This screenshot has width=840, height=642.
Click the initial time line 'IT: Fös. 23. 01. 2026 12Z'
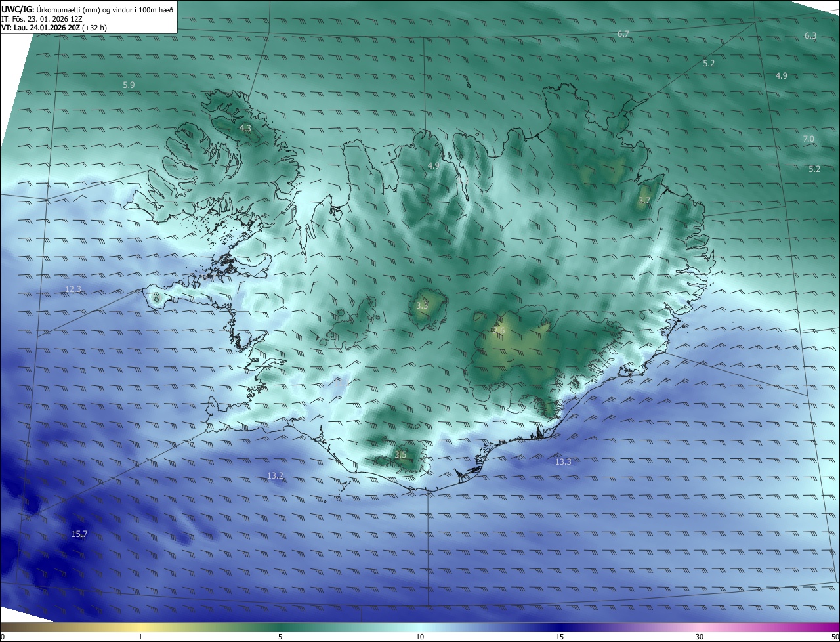(42, 19)
